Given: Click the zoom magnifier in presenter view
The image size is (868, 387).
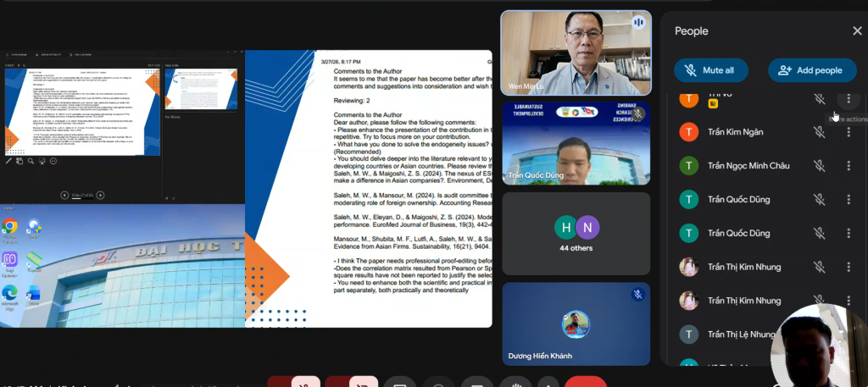Looking at the screenshot, I should (31, 160).
